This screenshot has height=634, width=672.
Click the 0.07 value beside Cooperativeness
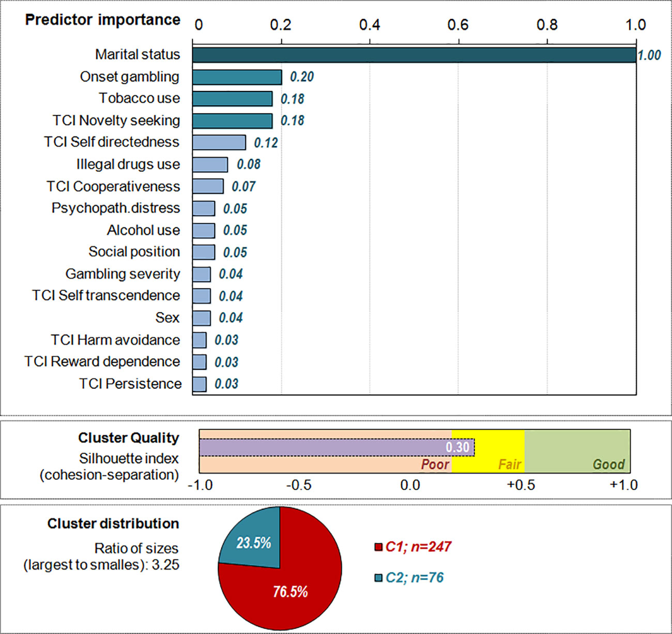point(243,187)
